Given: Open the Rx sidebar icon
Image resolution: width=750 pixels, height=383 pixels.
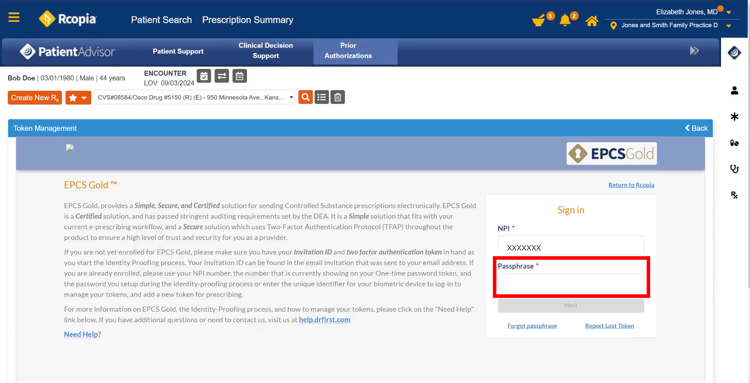Looking at the screenshot, I should (x=734, y=195).
